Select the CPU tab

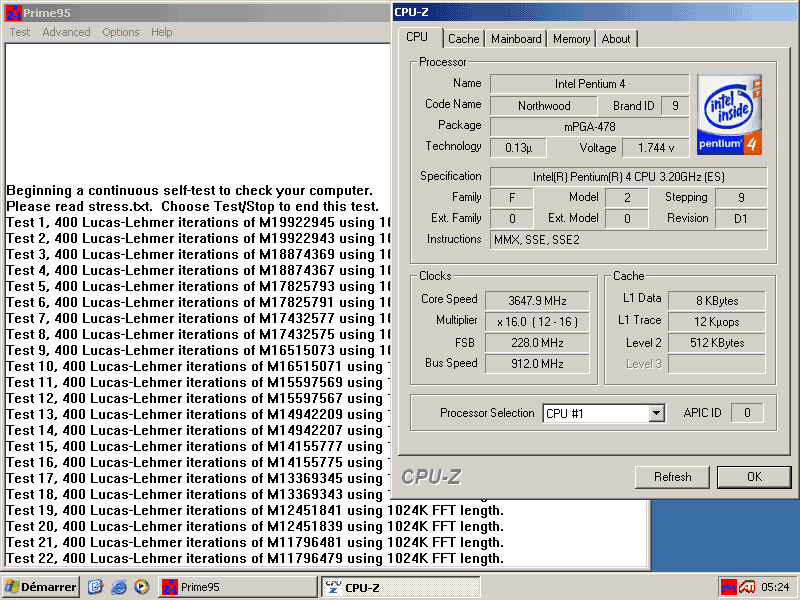417,37
